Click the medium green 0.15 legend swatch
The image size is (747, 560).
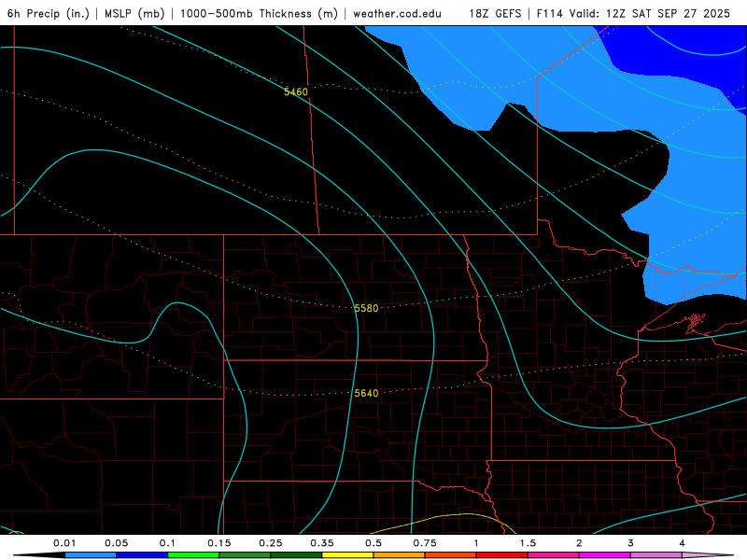[x=245, y=555]
